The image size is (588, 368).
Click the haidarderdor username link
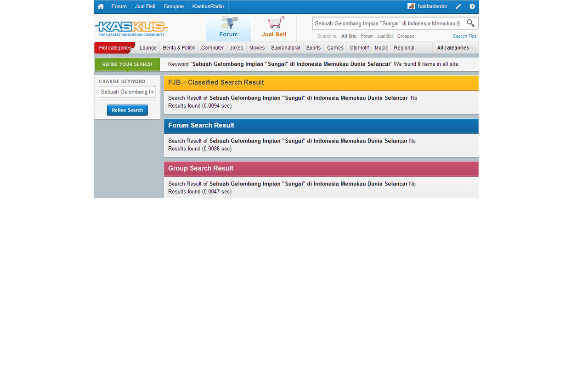(x=433, y=6)
